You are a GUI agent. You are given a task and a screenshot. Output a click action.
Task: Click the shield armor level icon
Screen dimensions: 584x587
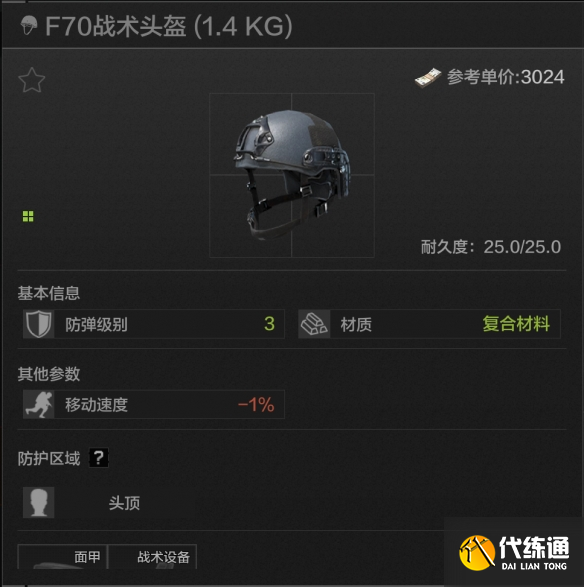[x=39, y=324]
